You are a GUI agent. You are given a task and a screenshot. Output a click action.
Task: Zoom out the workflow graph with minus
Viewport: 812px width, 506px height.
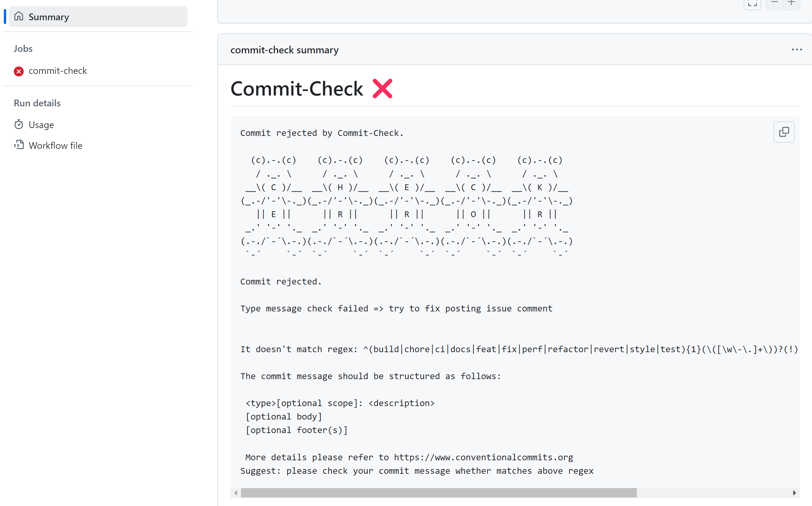[775, 3]
